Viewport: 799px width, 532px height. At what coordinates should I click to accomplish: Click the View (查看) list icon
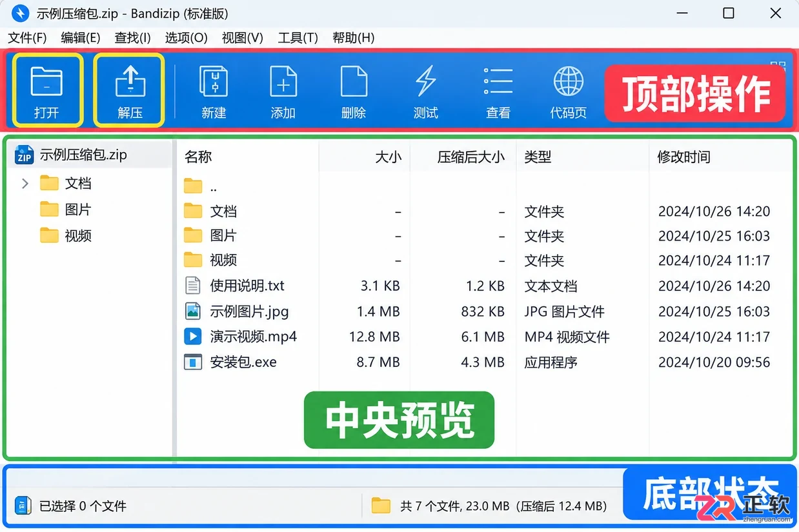tap(498, 82)
